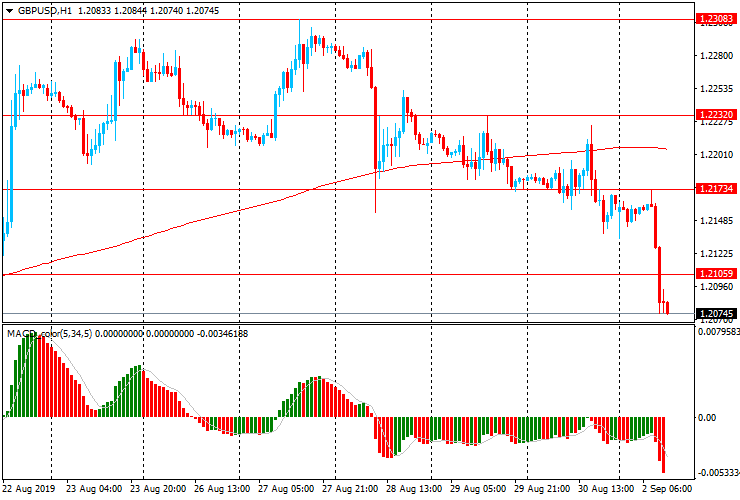Click the 2 Sep 06:00 time label

tap(667, 489)
